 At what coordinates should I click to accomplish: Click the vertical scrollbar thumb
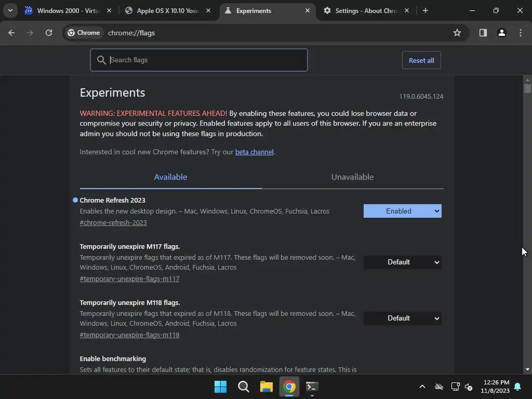coord(527,88)
